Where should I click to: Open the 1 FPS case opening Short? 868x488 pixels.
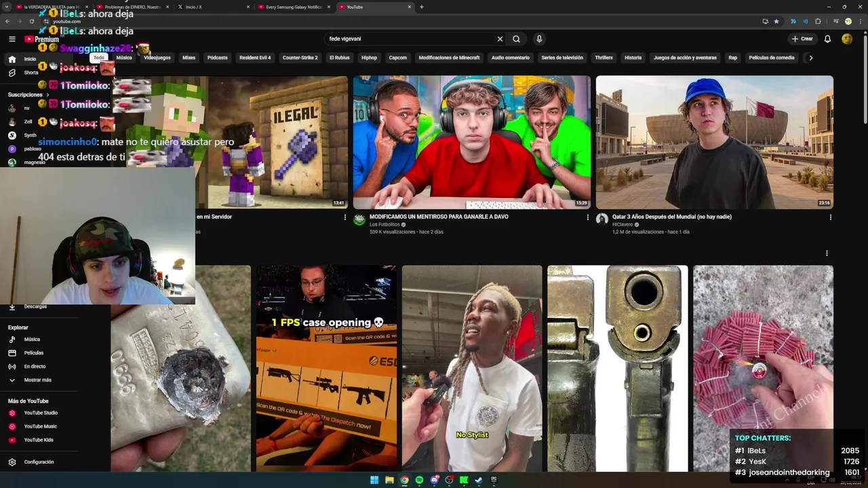point(326,368)
